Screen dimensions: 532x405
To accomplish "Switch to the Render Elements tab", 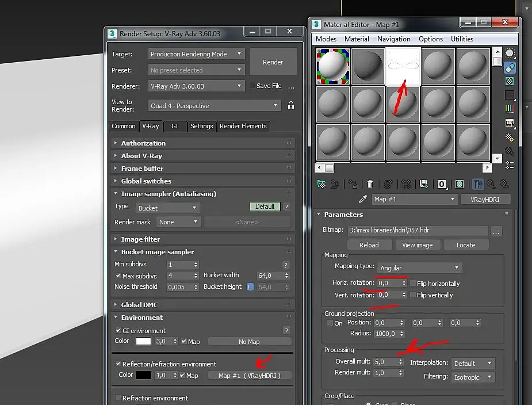I will coord(243,126).
